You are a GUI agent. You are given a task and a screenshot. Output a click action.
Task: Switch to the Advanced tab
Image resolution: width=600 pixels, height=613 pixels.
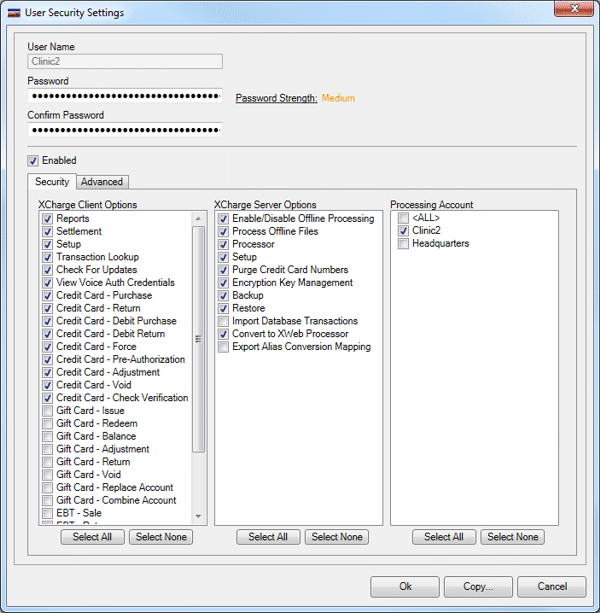pyautogui.click(x=102, y=182)
